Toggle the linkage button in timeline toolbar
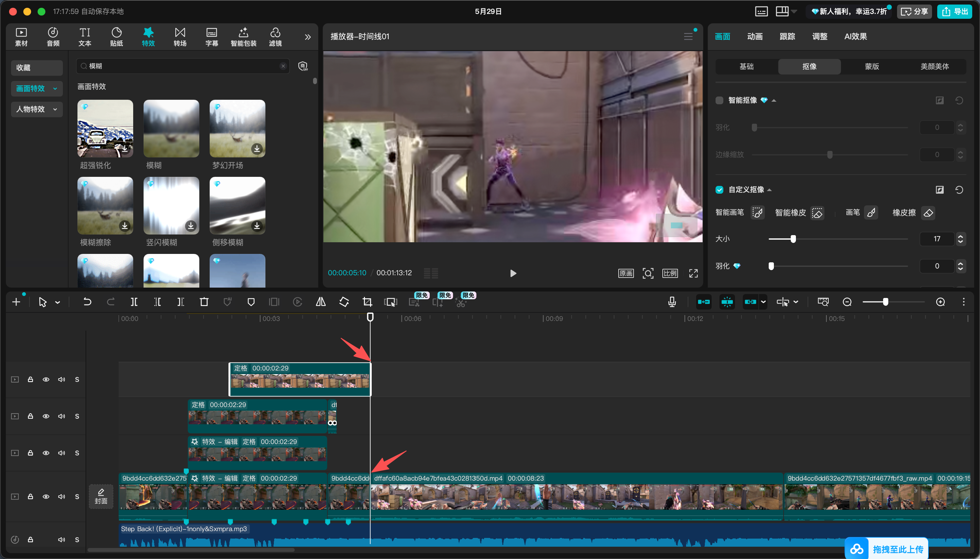Viewport: 980px width, 559px height. [x=750, y=302]
